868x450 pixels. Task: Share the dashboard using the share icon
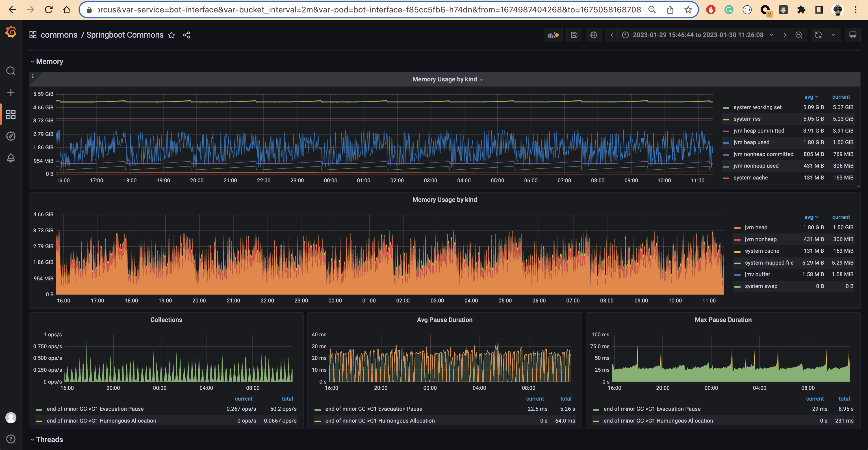pos(187,35)
